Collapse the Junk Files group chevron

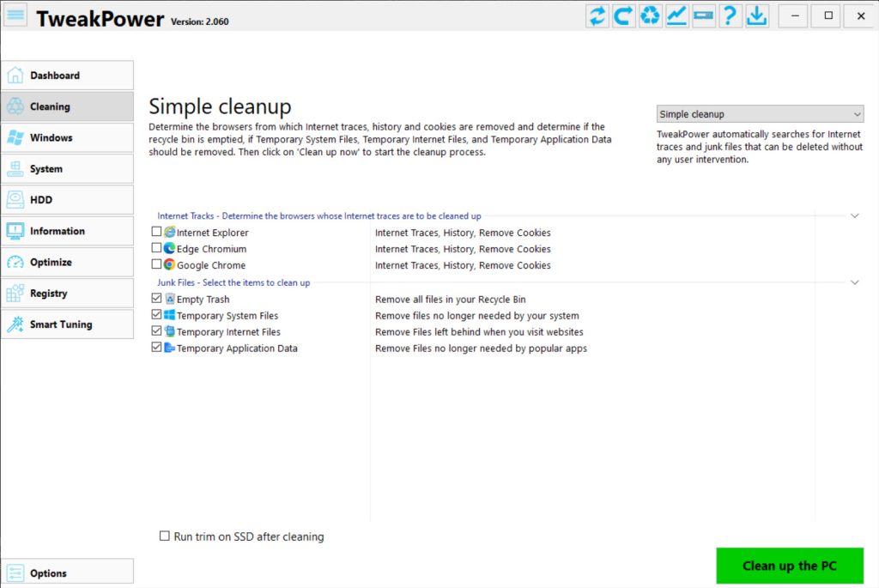tap(855, 282)
